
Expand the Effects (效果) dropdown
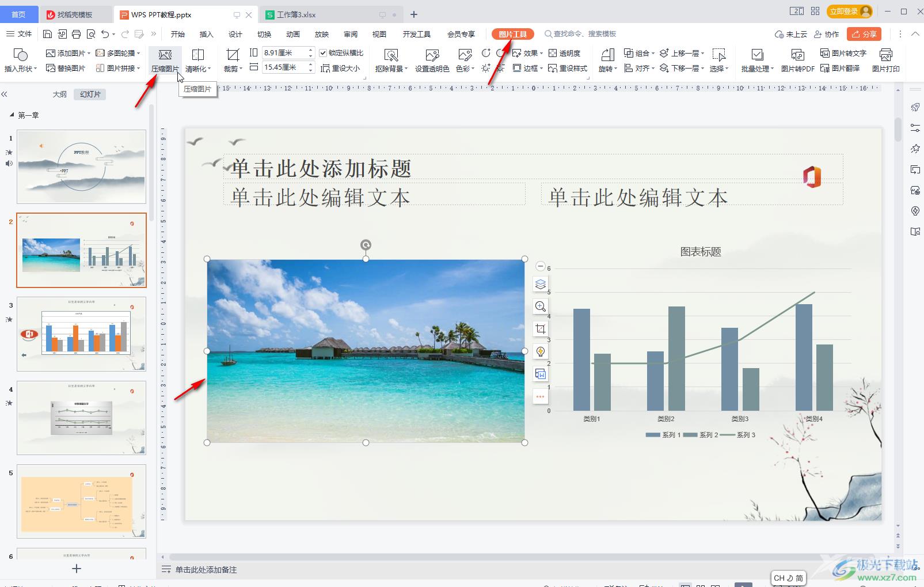pyautogui.click(x=542, y=53)
